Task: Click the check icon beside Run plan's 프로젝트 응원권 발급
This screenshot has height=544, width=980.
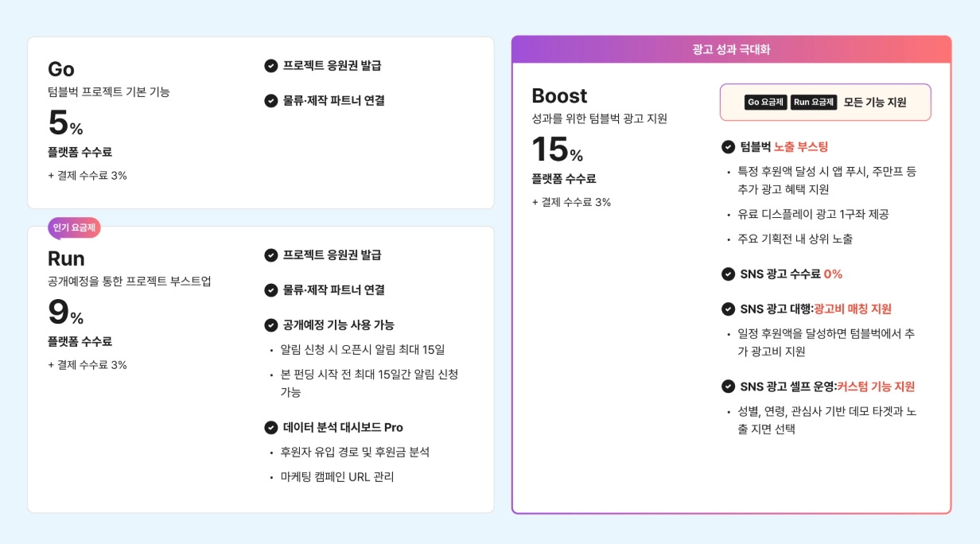Action: (270, 255)
